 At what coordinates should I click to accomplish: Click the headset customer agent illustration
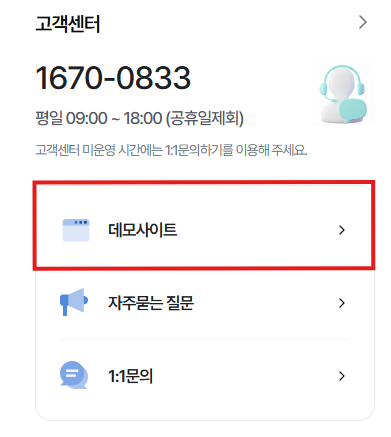click(343, 94)
